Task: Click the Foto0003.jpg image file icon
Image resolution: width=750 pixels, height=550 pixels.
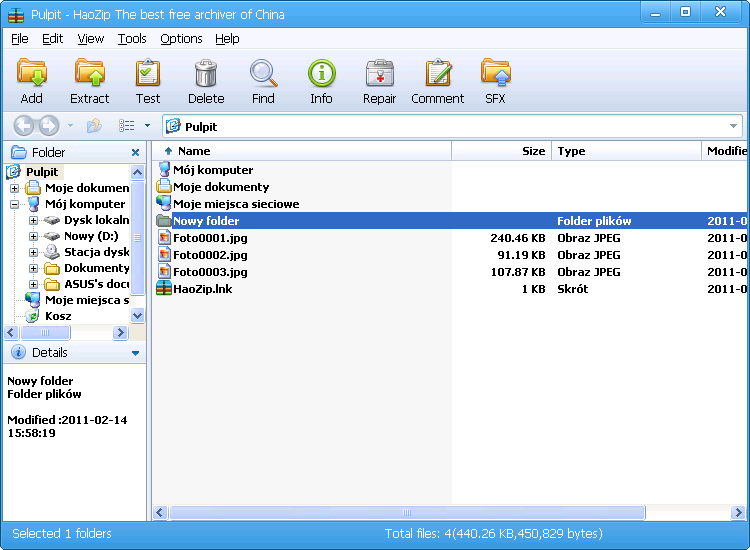Action: (164, 272)
